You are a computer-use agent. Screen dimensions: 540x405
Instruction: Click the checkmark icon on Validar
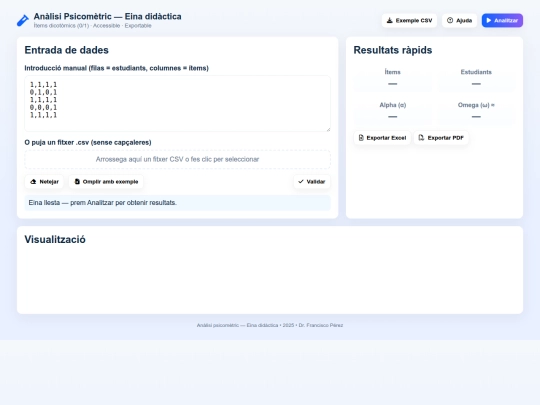click(301, 181)
